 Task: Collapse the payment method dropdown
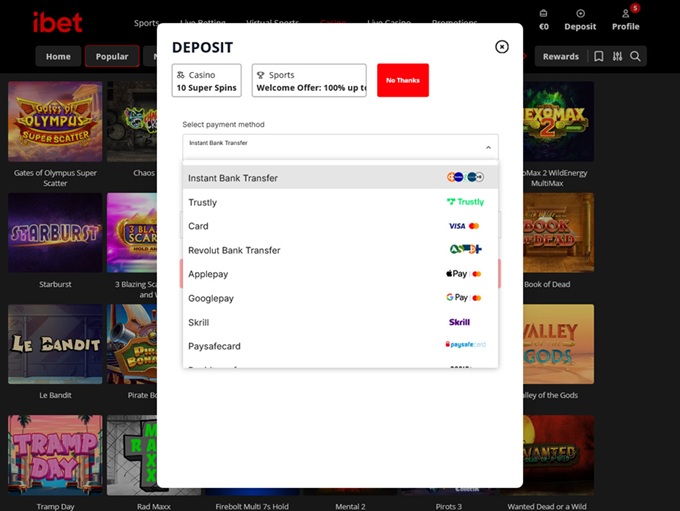pyautogui.click(x=488, y=147)
